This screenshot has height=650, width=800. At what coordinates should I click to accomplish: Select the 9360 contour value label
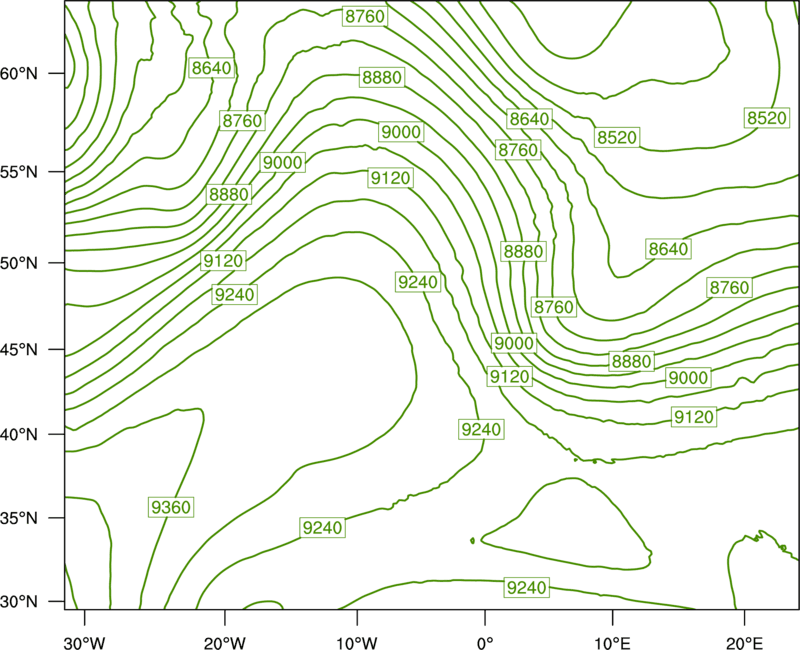pos(171,507)
